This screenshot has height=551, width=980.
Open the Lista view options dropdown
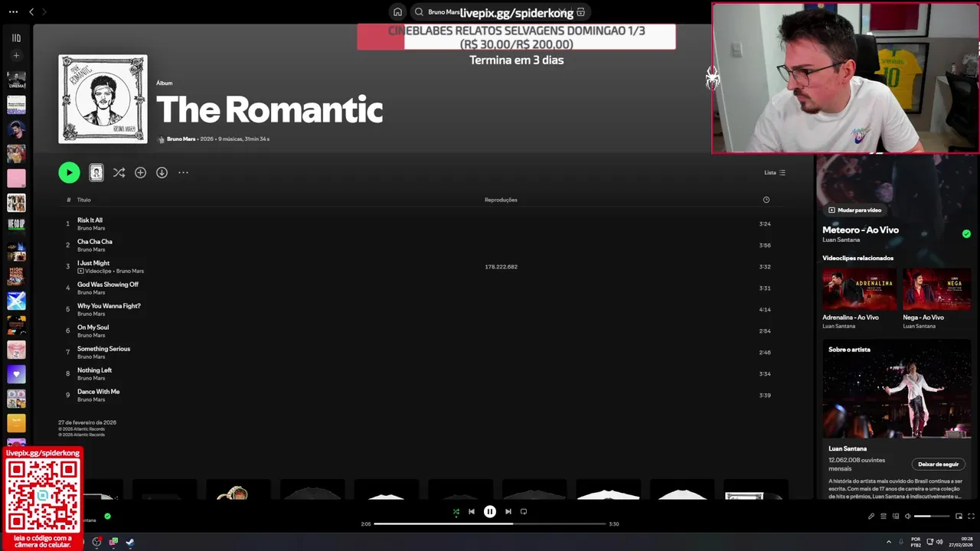[775, 173]
